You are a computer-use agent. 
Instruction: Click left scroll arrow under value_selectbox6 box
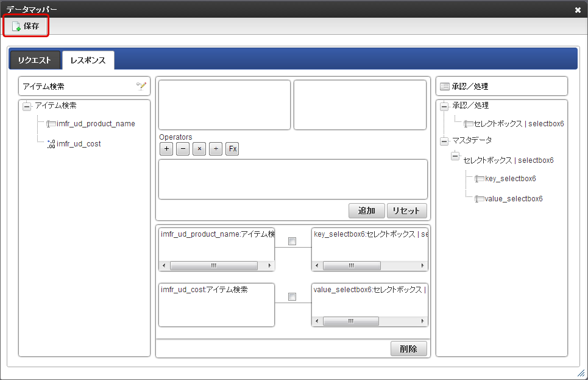click(316, 321)
